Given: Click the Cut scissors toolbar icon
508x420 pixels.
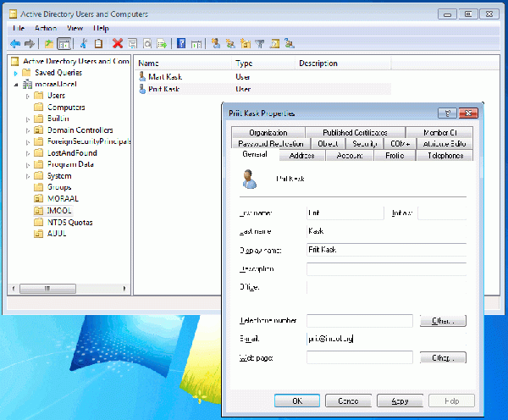Looking at the screenshot, I should 84,43.
